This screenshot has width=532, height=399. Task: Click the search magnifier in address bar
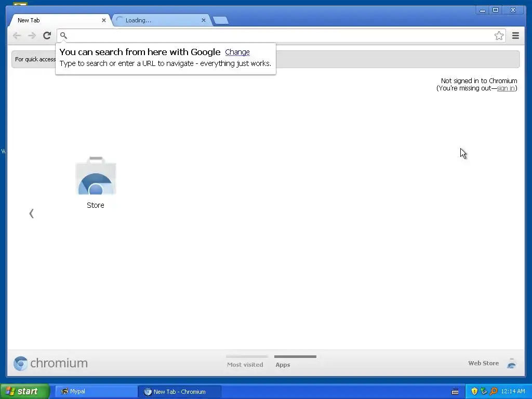[63, 35]
